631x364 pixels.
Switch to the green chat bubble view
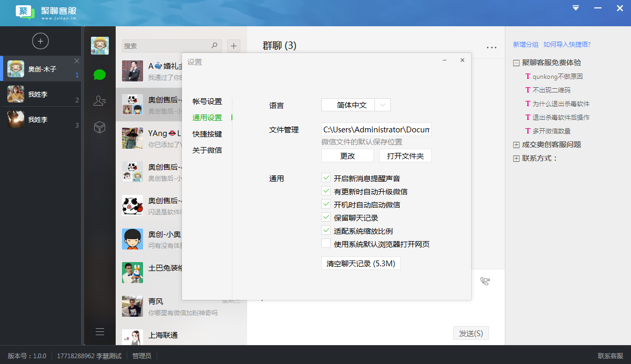(x=99, y=75)
